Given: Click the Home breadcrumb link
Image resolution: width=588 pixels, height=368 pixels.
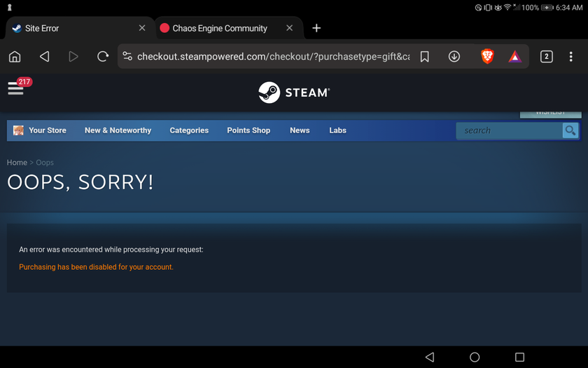Looking at the screenshot, I should [17, 163].
